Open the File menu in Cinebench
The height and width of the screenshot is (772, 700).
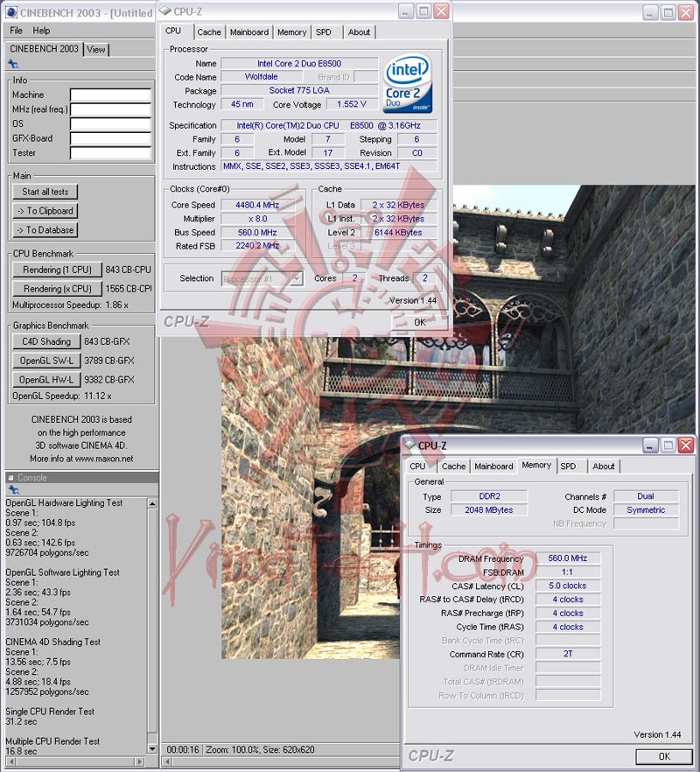click(x=17, y=31)
